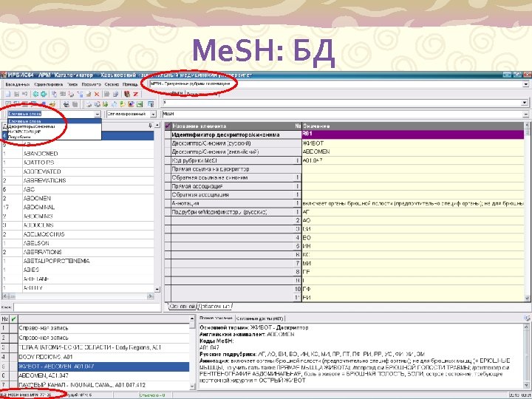
Task: Mark the check cell for BODY REGIONS, A01 row
Action: coord(13,357)
